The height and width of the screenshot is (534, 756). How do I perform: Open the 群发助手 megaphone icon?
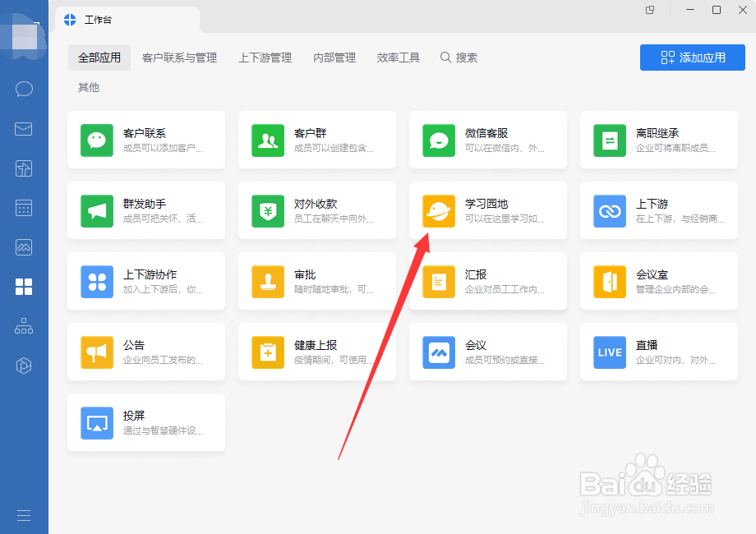[97, 211]
